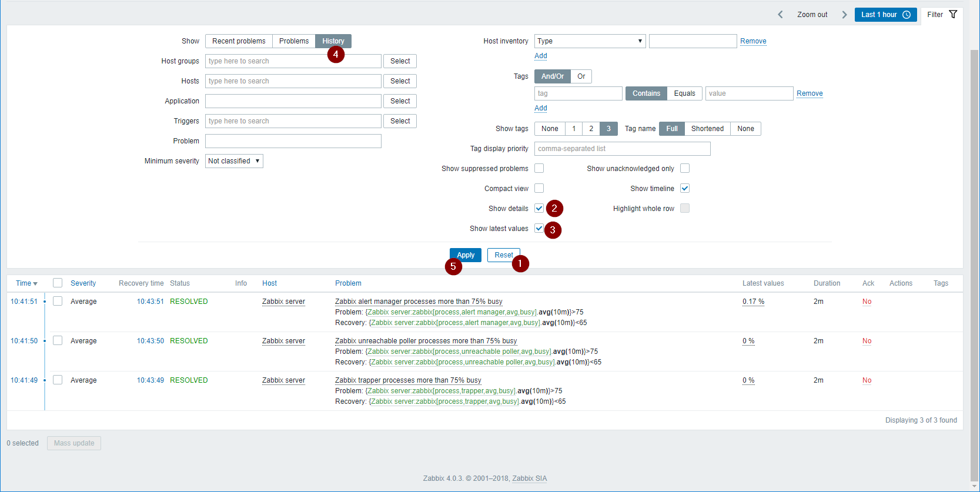The width and height of the screenshot is (980, 492).
Task: Set tag name display to Shortened
Action: 707,129
